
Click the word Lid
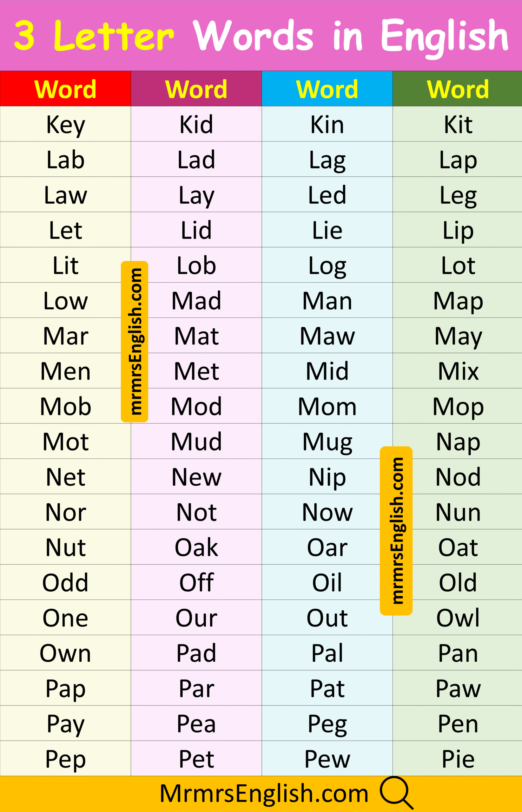click(196, 230)
